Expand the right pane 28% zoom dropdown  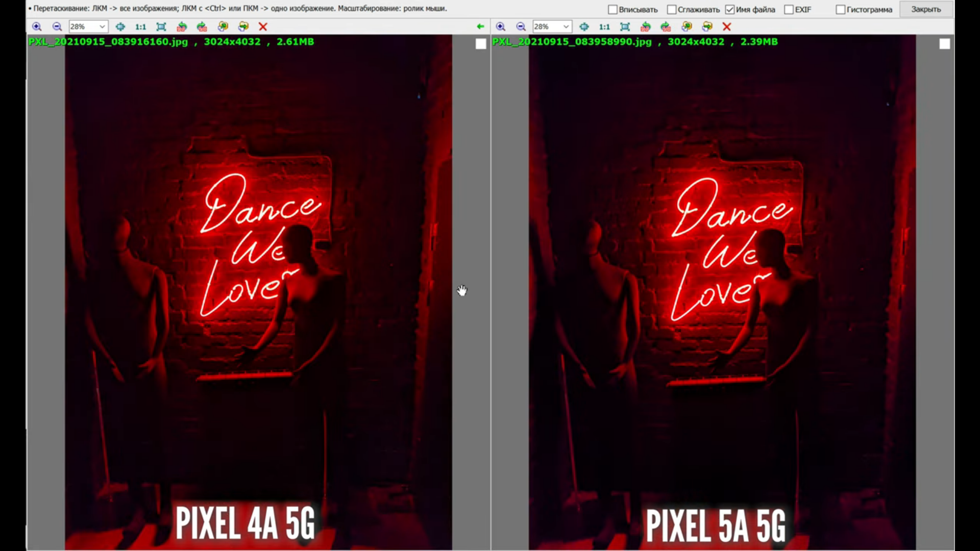[x=566, y=27]
